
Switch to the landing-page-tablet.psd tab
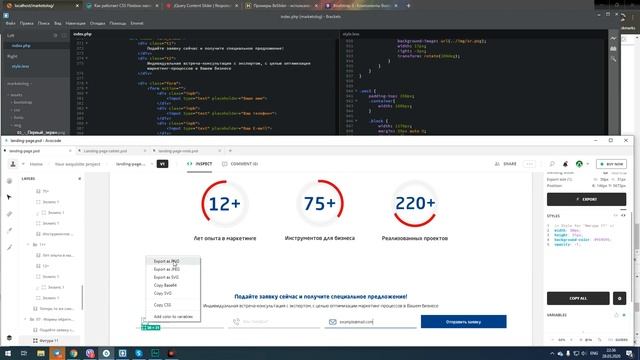(106, 151)
